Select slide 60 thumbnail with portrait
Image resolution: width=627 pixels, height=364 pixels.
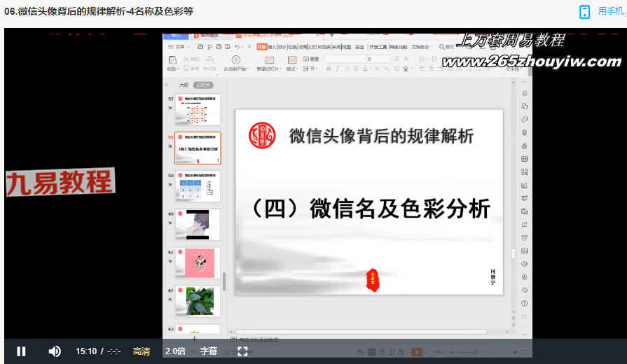pos(198,225)
